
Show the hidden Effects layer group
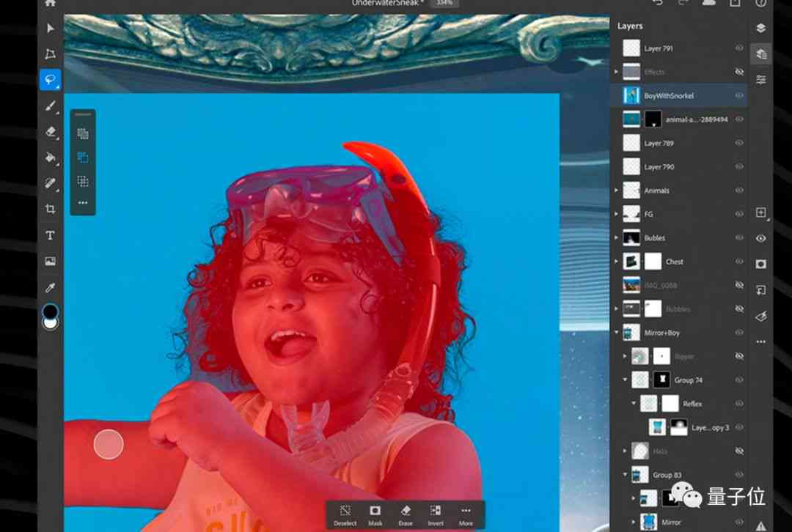[739, 72]
